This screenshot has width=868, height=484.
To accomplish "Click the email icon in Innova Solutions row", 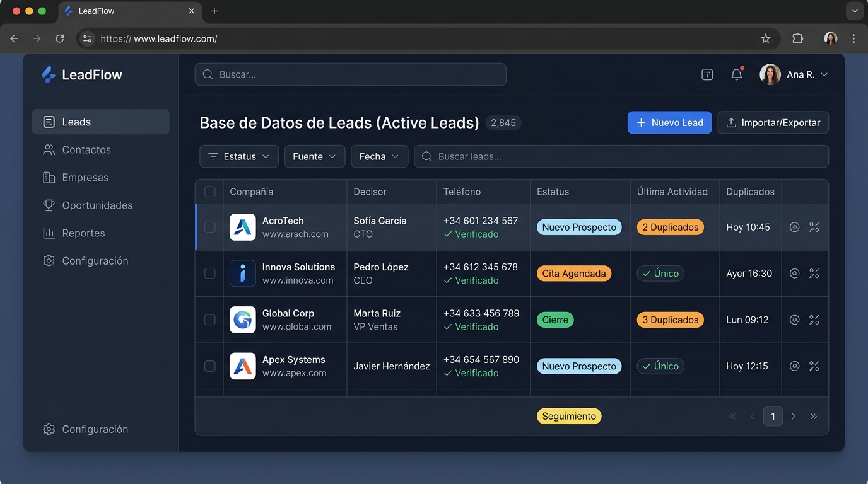I will tap(795, 274).
